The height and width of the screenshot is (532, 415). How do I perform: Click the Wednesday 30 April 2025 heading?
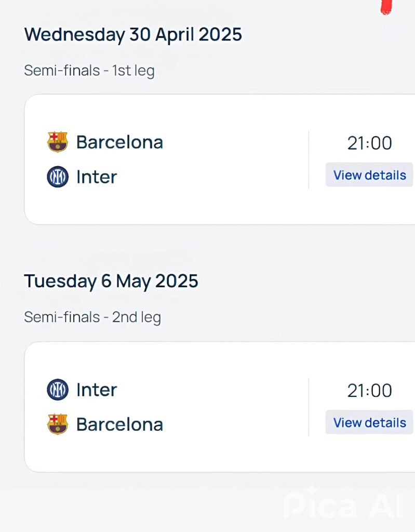[133, 34]
